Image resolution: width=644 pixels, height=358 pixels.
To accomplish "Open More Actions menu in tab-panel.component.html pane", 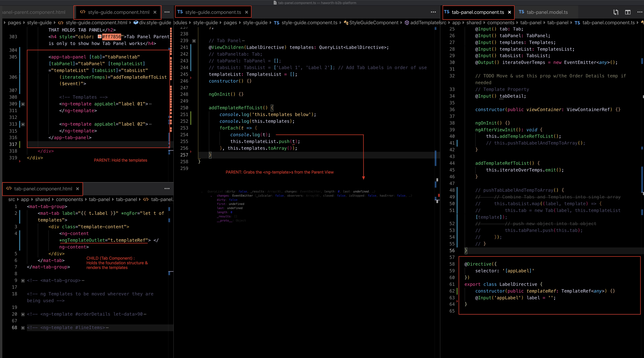I will 167,189.
